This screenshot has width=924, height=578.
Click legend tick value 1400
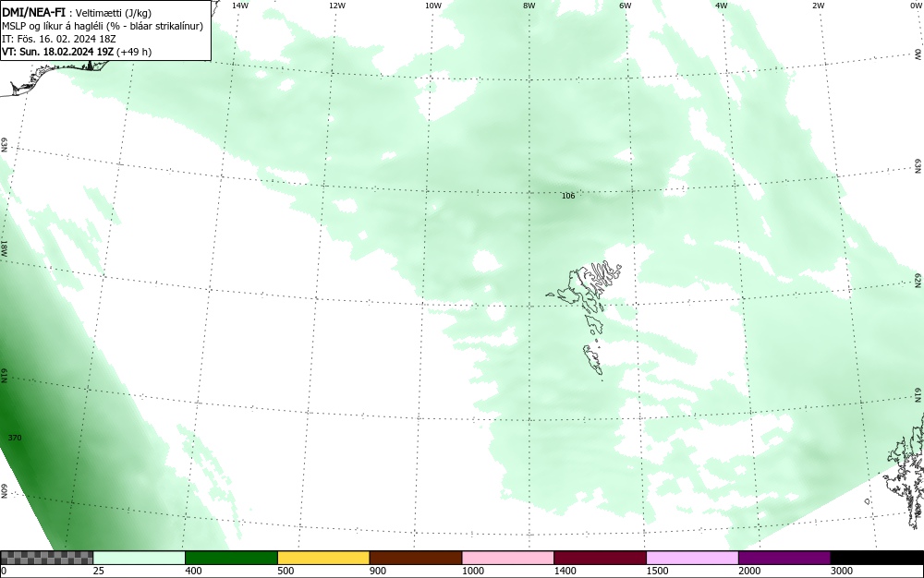pyautogui.click(x=565, y=571)
